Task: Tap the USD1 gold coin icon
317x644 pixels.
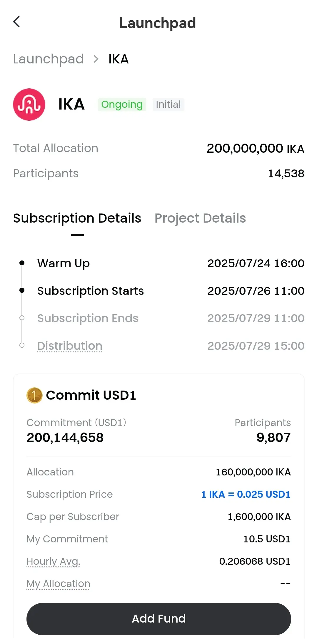Action: point(34,395)
